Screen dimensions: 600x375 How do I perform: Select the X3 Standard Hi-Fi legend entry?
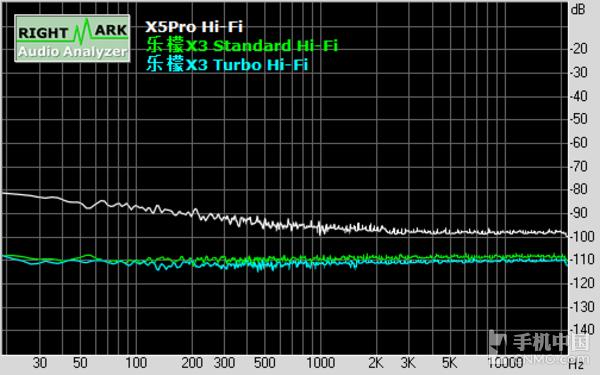click(242, 45)
